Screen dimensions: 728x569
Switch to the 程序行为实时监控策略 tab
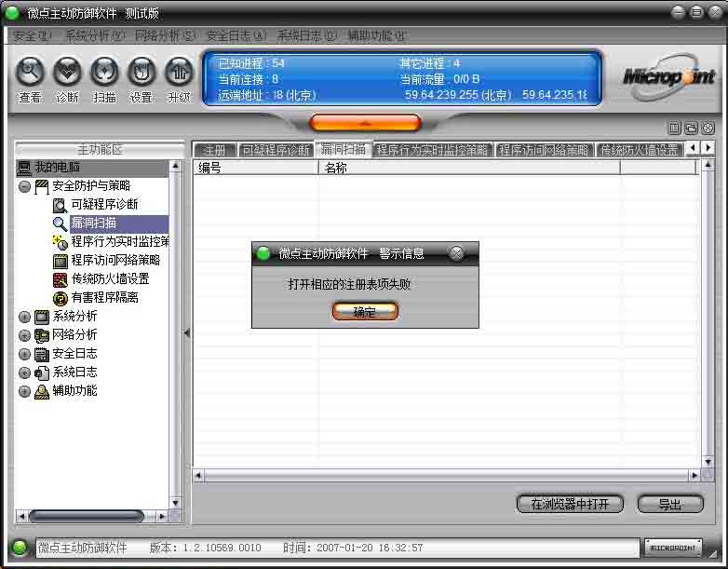coord(433,150)
